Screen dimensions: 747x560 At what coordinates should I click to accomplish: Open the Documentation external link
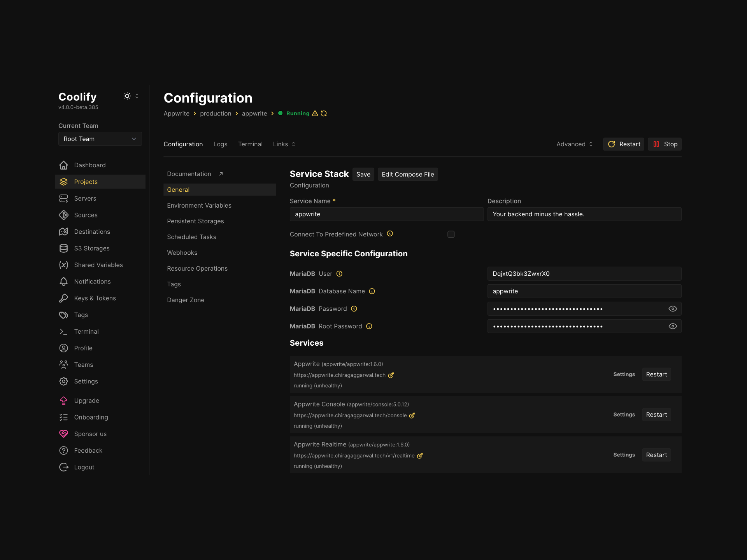(195, 174)
